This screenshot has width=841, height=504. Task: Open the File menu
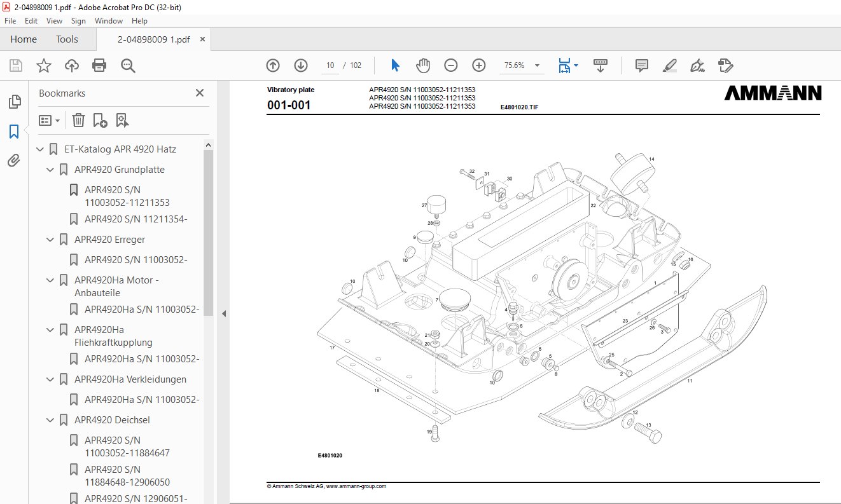click(x=10, y=21)
